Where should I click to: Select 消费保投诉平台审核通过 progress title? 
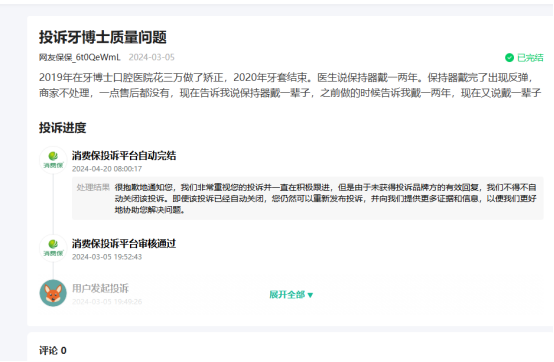124,244
